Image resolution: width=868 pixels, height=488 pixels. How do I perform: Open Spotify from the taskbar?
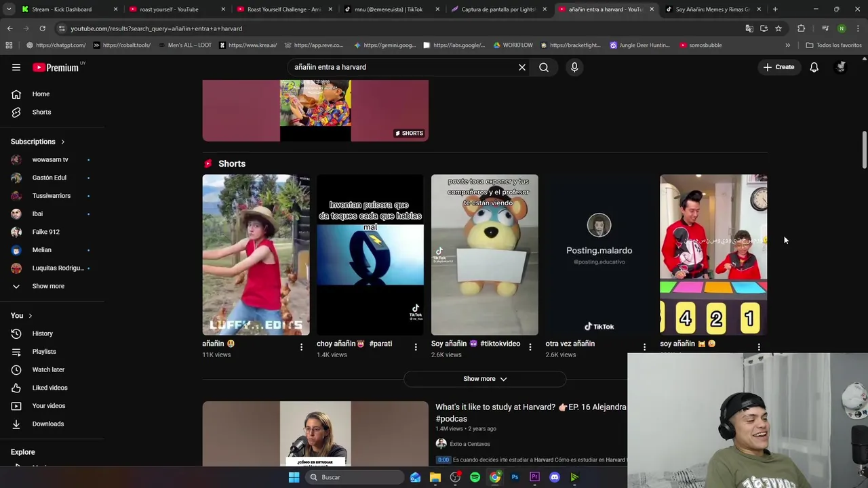pyautogui.click(x=475, y=477)
